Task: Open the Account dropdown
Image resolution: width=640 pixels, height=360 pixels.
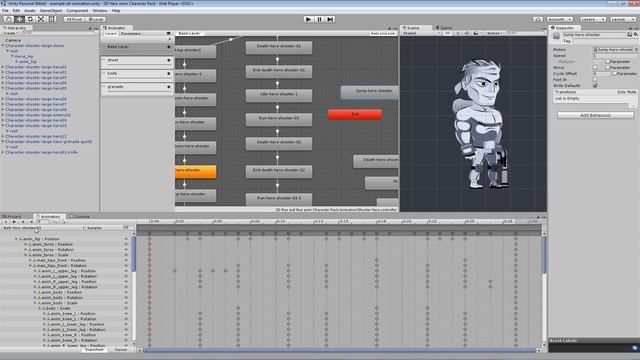Action: [x=559, y=19]
